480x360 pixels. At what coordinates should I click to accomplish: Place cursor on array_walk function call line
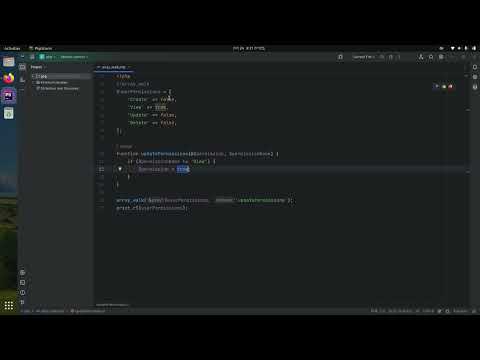(205, 200)
